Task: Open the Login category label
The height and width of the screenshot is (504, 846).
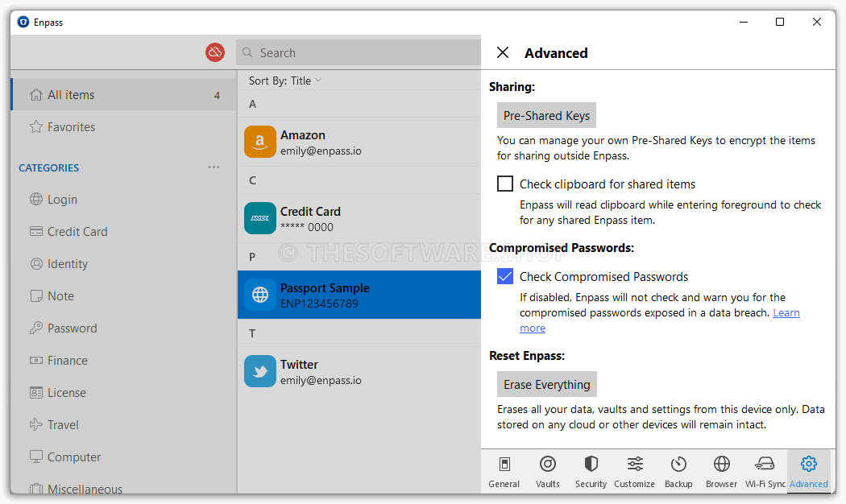Action: pyautogui.click(x=62, y=200)
